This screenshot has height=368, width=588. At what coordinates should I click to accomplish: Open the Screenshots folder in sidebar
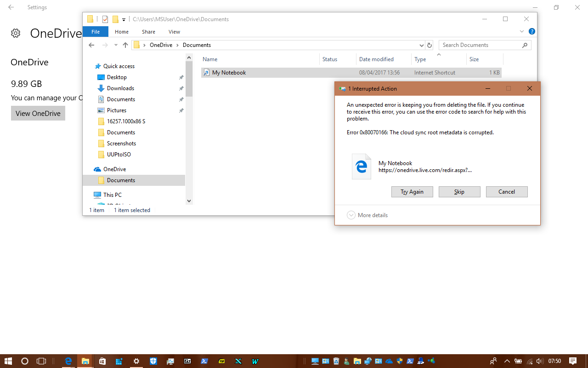[121, 144]
